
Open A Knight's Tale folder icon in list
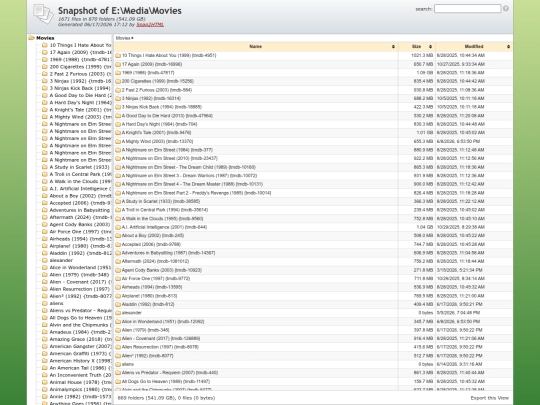click(x=118, y=133)
